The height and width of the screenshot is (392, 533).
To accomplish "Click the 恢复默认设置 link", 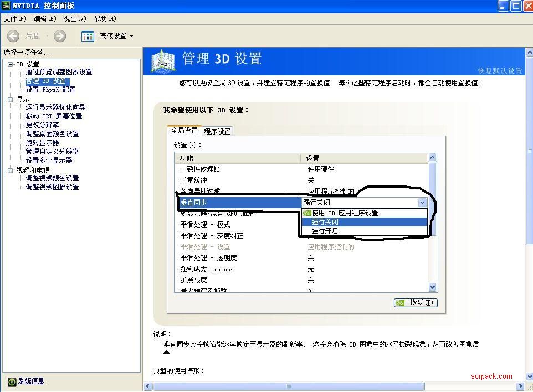I will 500,70.
